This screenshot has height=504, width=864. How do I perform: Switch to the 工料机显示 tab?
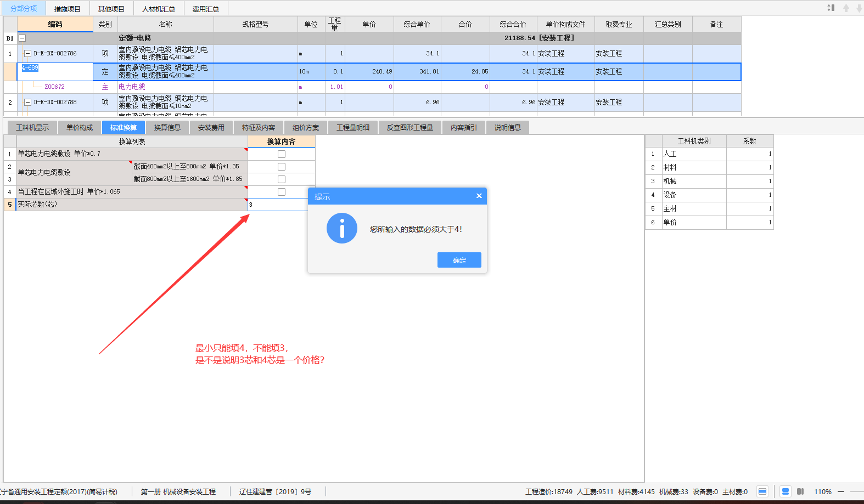tap(32, 127)
